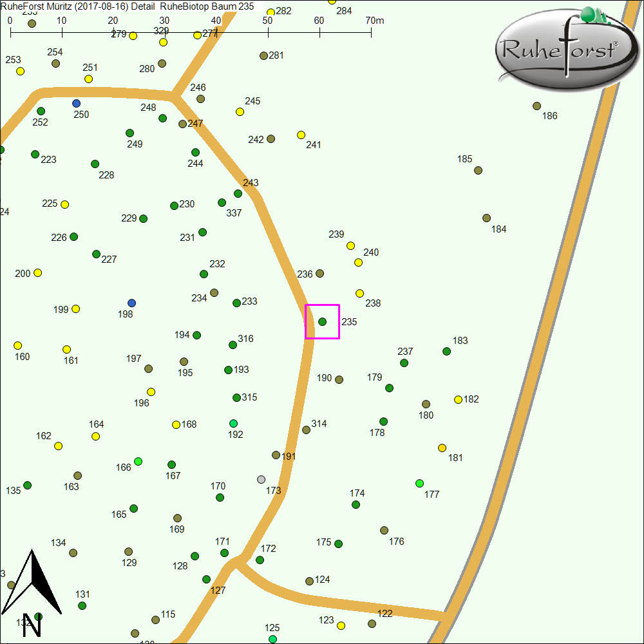644x644 pixels.
Task: Click the tree label number 235
Action: [349, 321]
